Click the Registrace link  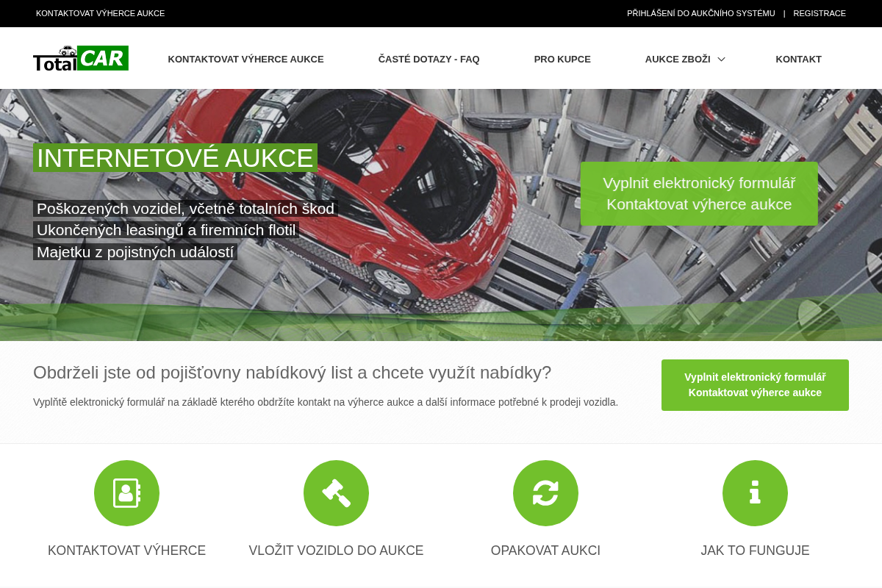[820, 13]
